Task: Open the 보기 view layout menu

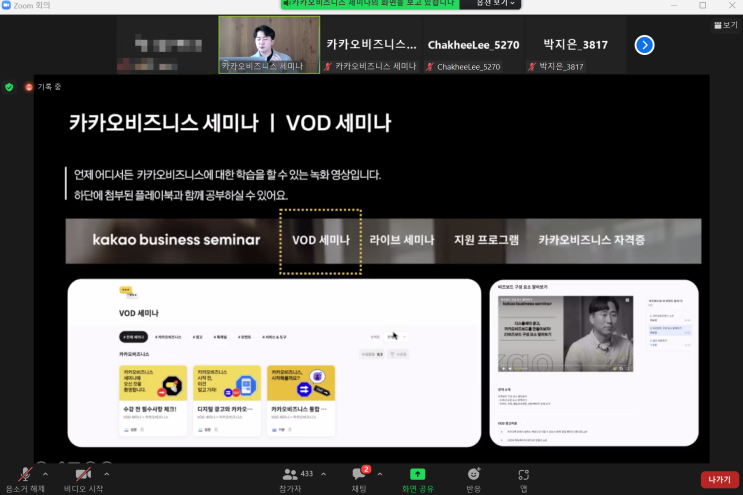Action: click(726, 25)
